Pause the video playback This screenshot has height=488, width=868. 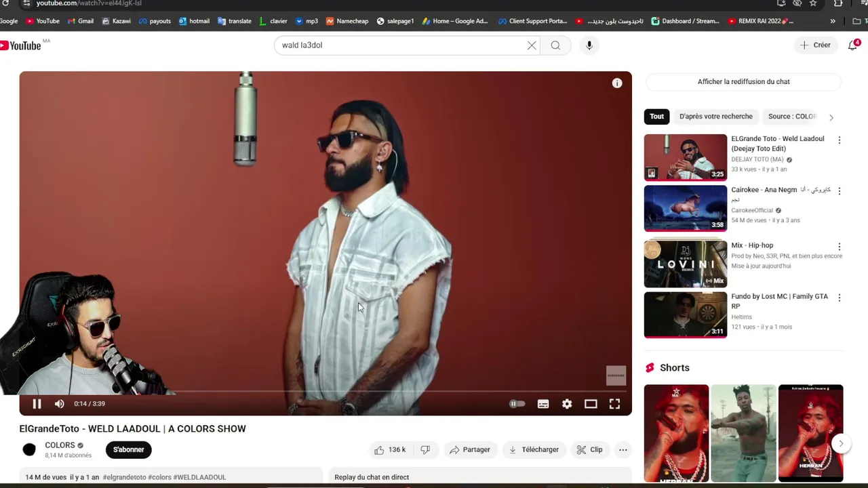pos(37,404)
